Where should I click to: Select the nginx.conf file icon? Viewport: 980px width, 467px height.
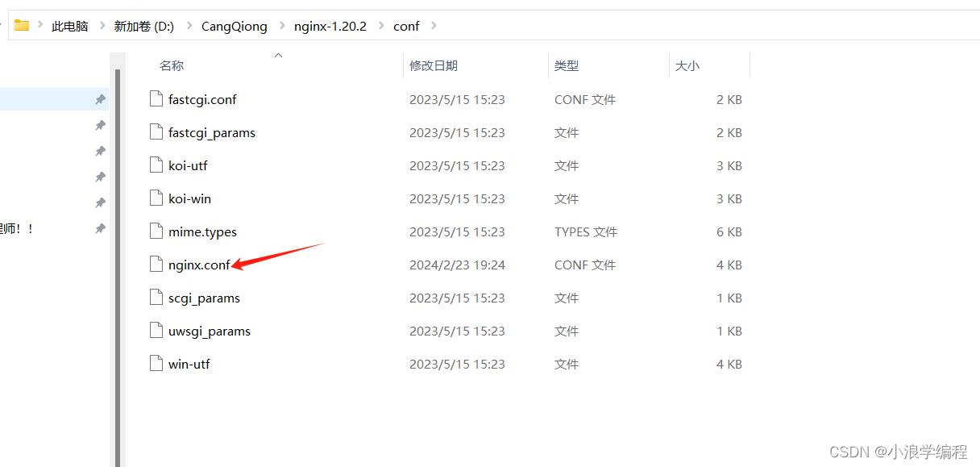[156, 265]
